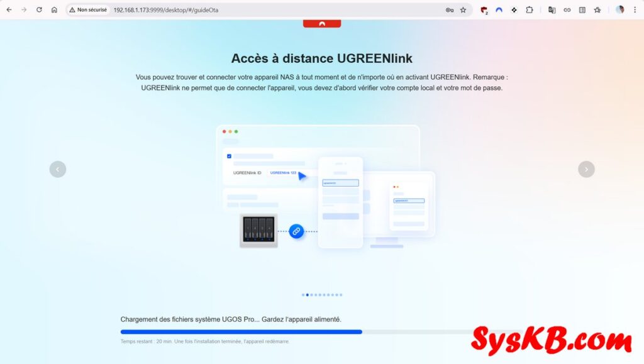
Task: Click the red collapse tab at the page top
Action: point(322,24)
